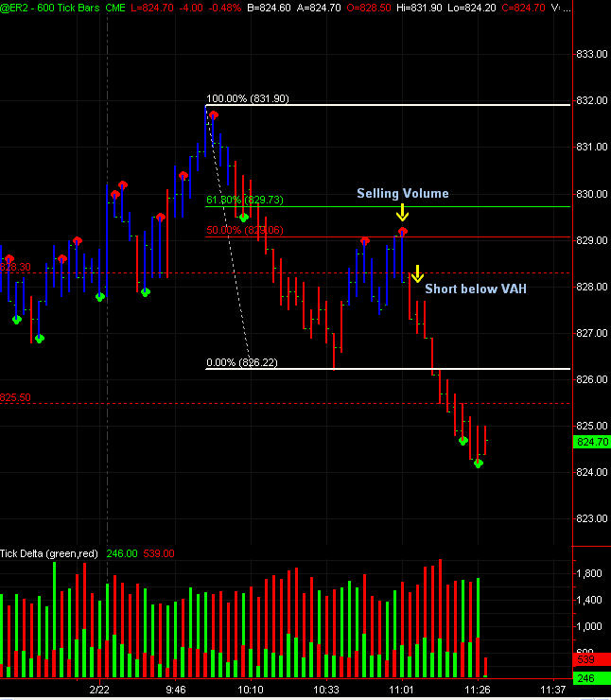Click the red 539 volume axis tag

point(591,659)
